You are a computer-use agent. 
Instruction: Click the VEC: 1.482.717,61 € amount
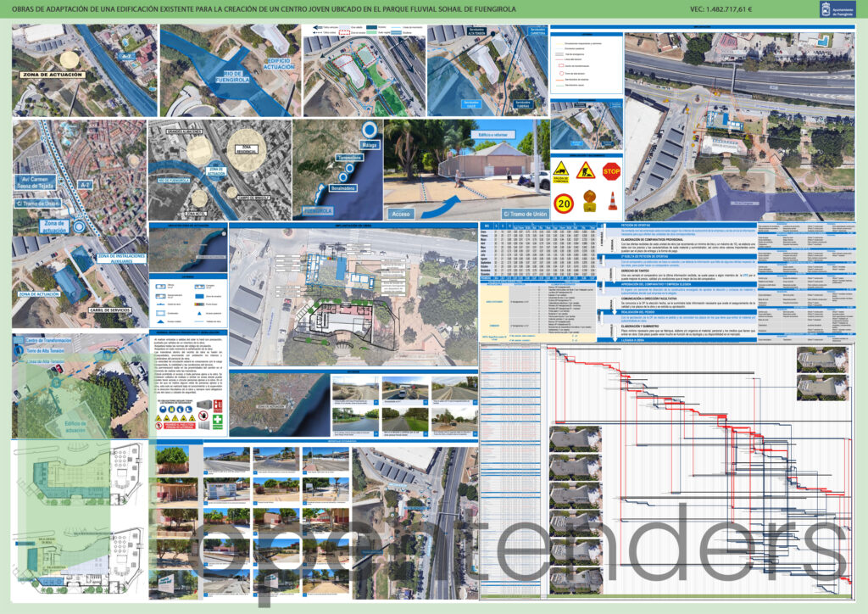721,8
